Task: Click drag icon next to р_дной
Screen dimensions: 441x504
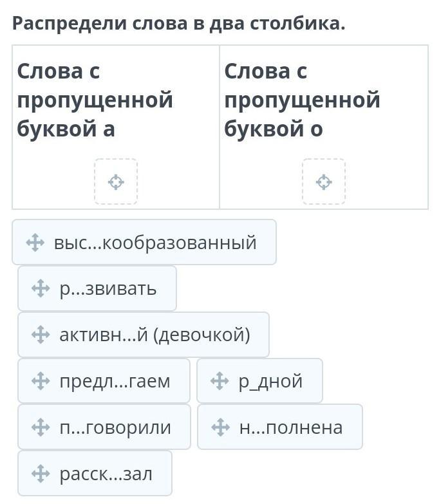Action: coord(220,381)
